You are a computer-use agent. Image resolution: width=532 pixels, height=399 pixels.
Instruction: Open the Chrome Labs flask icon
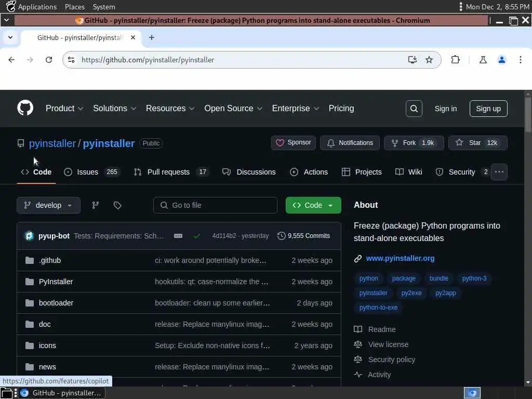coord(483,60)
